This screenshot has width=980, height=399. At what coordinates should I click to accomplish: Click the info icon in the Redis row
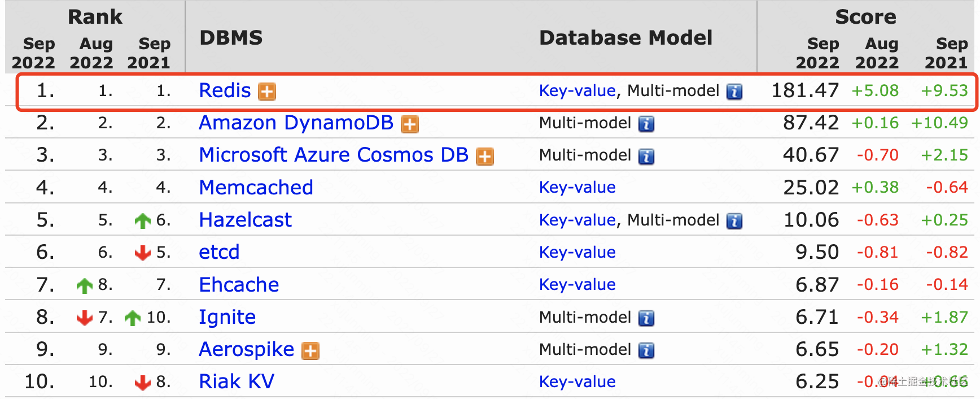click(734, 92)
